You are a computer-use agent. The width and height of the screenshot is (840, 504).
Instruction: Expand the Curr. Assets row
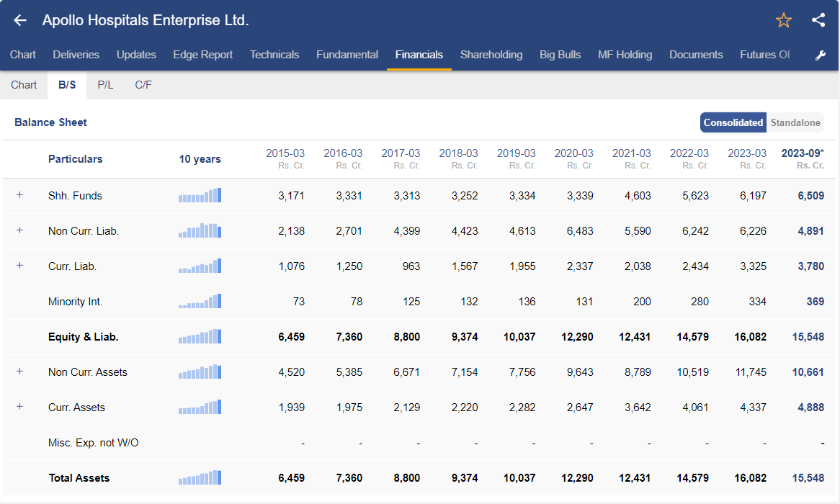(20, 407)
